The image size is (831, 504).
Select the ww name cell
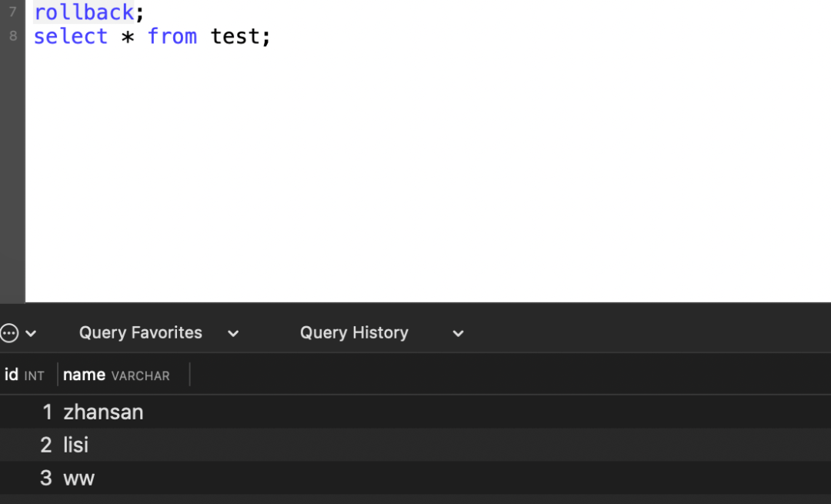tap(78, 478)
